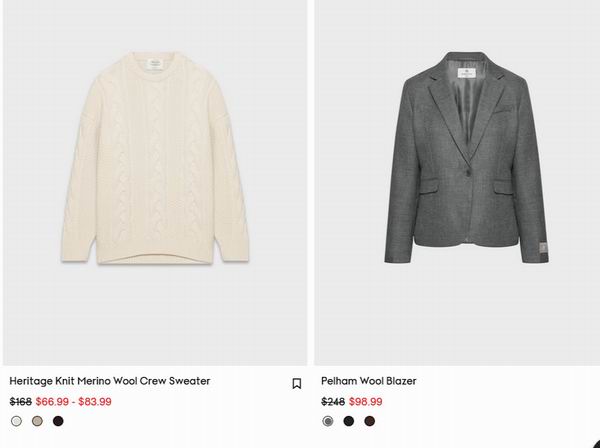Image resolution: width=600 pixels, height=448 pixels.
Task: Choose the black swatch for the Pelham blazer
Action: pos(349,421)
